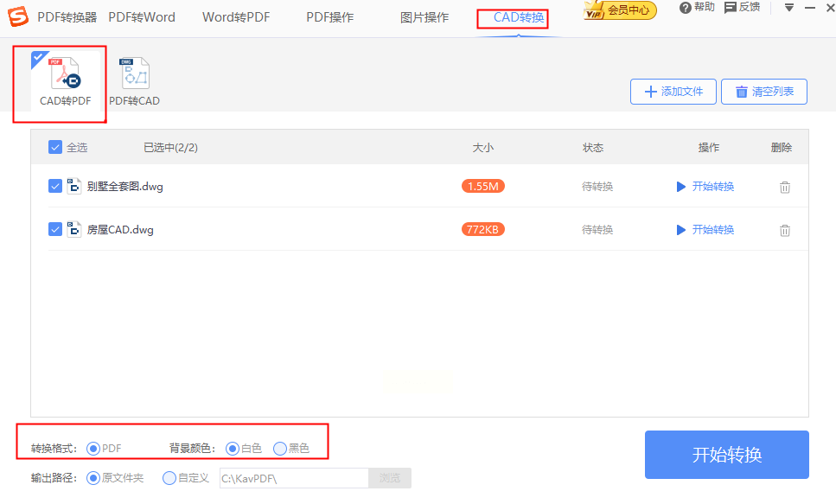The height and width of the screenshot is (504, 836).
Task: Click the 浏览 browse button
Action: 390,478
